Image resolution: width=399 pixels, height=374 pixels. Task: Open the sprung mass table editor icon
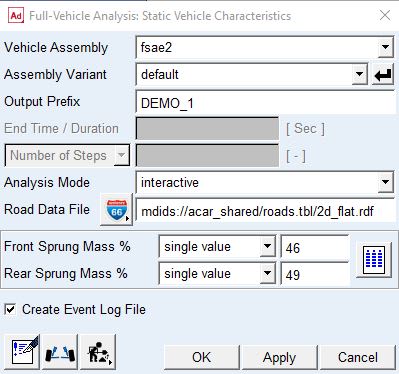pos(374,260)
